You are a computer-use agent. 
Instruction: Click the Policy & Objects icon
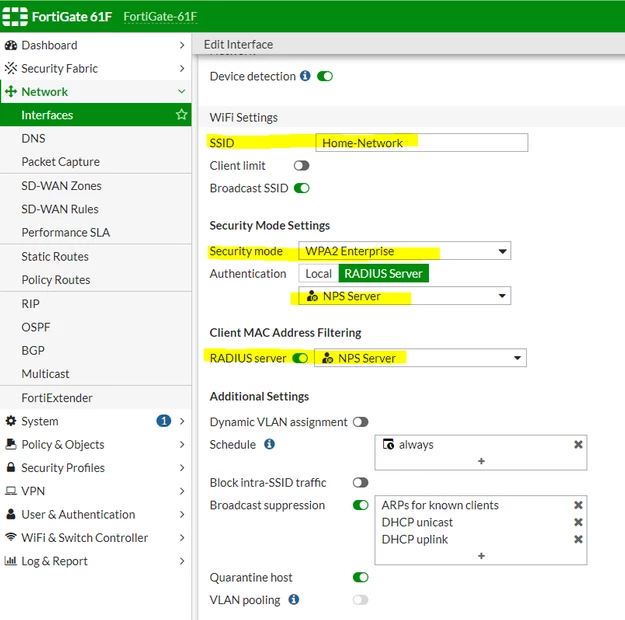click(x=11, y=444)
